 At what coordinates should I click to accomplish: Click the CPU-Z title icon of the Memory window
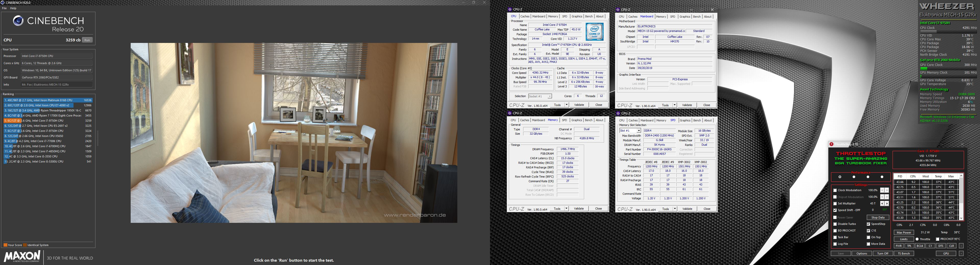[510, 113]
